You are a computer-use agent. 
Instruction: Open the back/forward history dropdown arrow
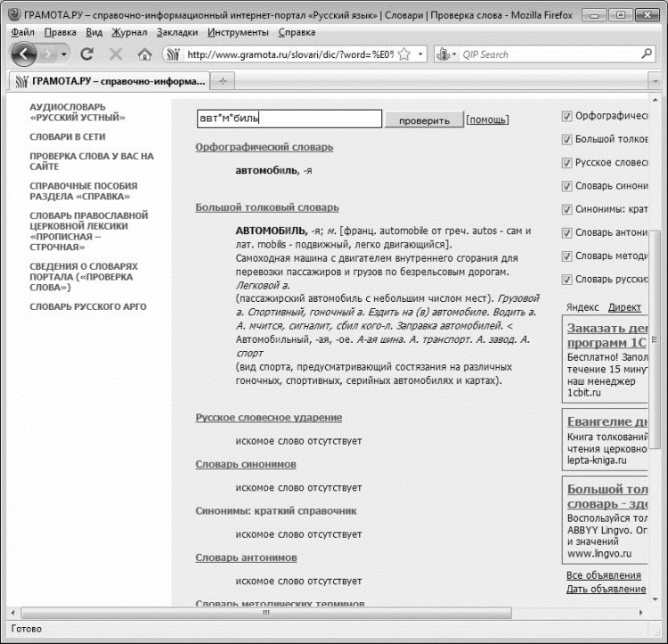coord(64,54)
